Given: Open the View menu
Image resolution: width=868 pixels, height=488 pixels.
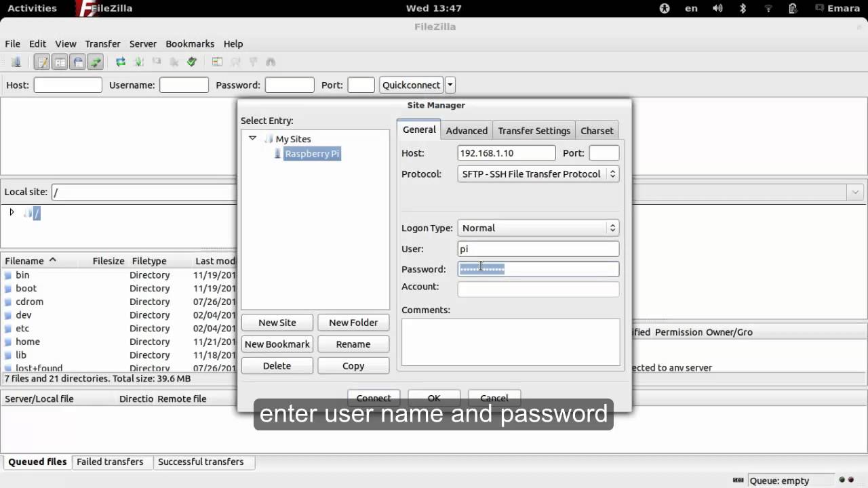Looking at the screenshot, I should [x=66, y=43].
